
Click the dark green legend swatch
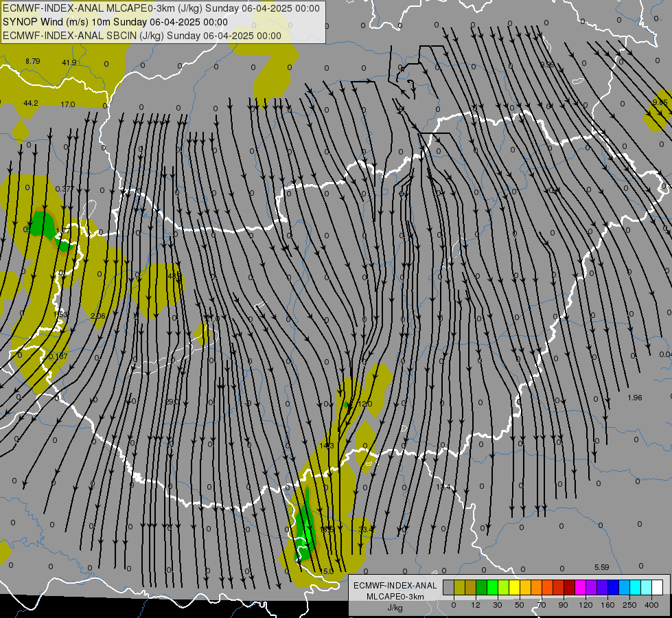click(482, 587)
